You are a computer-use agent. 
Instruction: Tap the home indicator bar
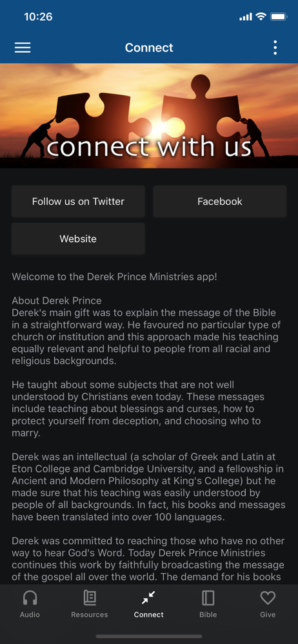point(149,637)
